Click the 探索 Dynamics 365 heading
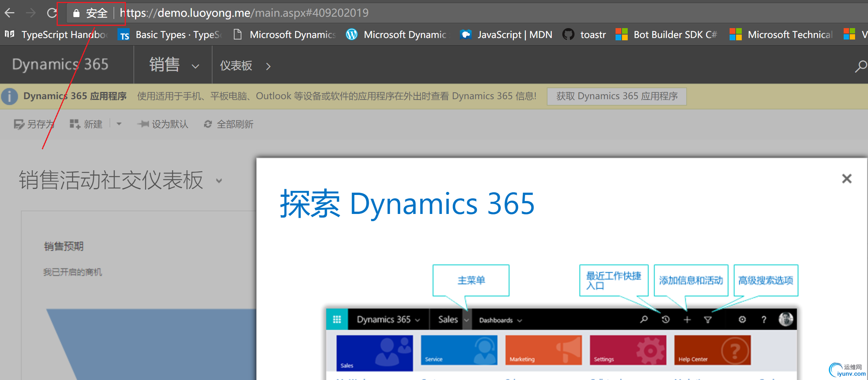Screen dimensions: 868x380 click(408, 204)
